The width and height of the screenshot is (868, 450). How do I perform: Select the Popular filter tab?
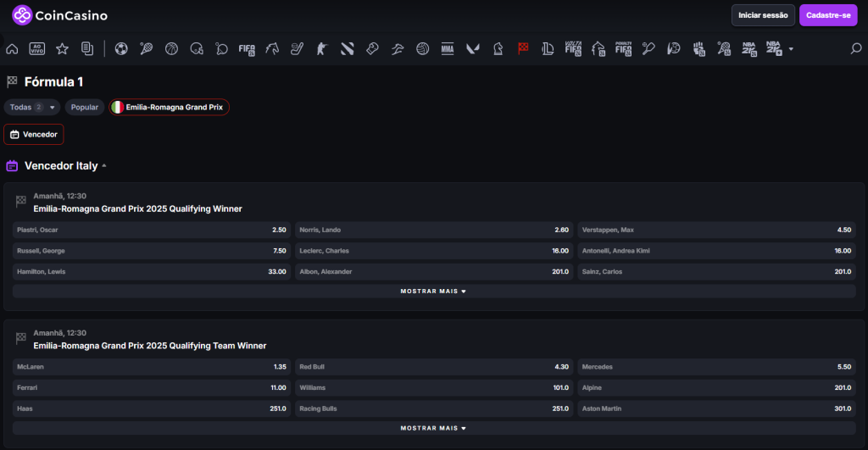tap(84, 107)
